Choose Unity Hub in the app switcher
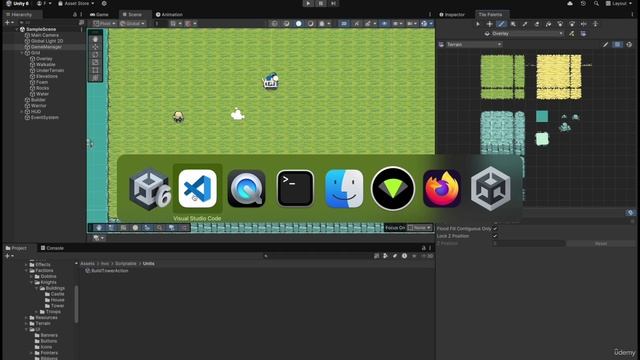The width and height of the screenshot is (640, 360). (491, 189)
